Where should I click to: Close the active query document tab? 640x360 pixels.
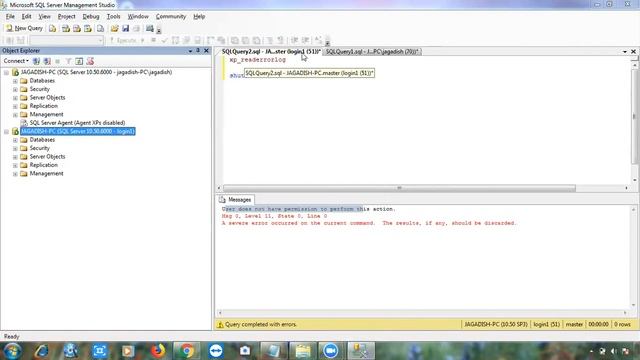[x=633, y=52]
